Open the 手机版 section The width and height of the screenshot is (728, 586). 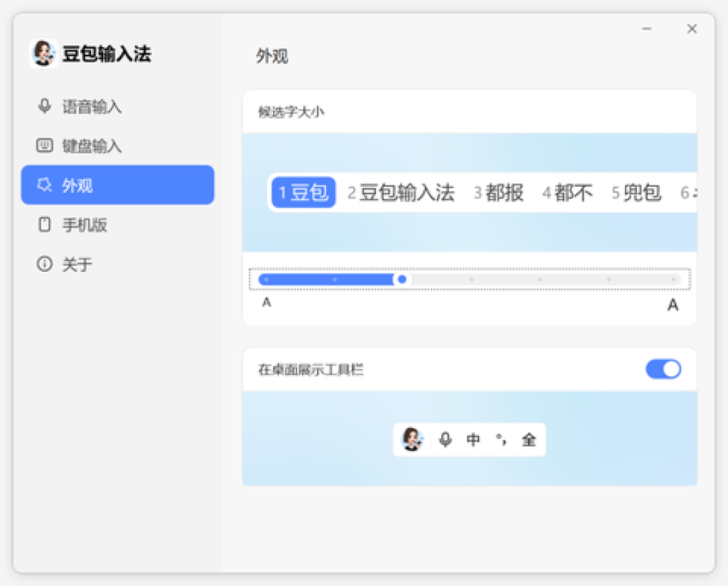coord(117,225)
